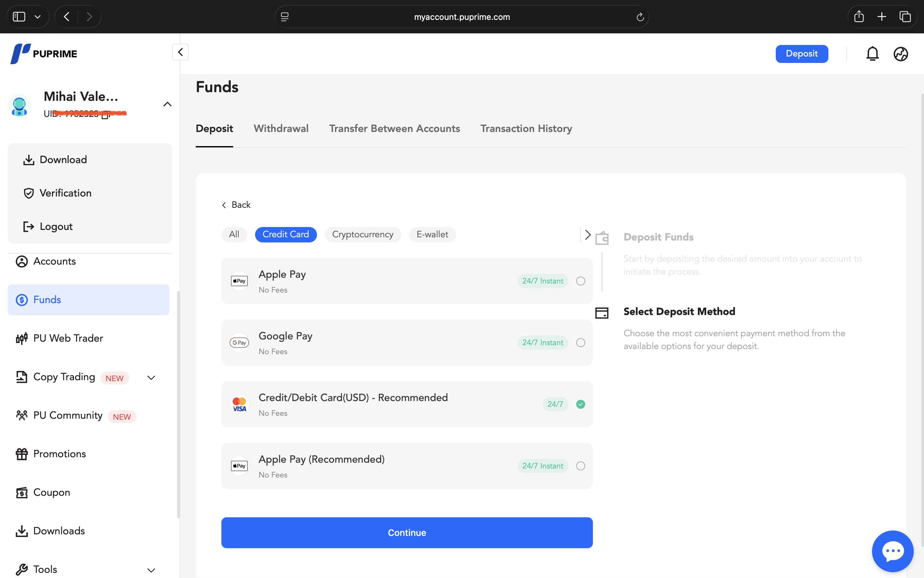The width and height of the screenshot is (924, 578).
Task: Switch to the Withdrawal tab
Action: (281, 129)
